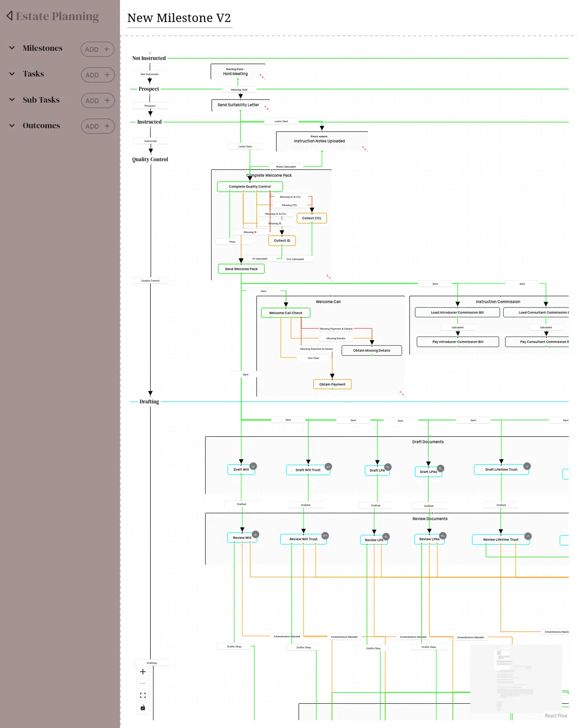Click the W badge on Draft Will
This screenshot has width=577, height=728.
[253, 466]
